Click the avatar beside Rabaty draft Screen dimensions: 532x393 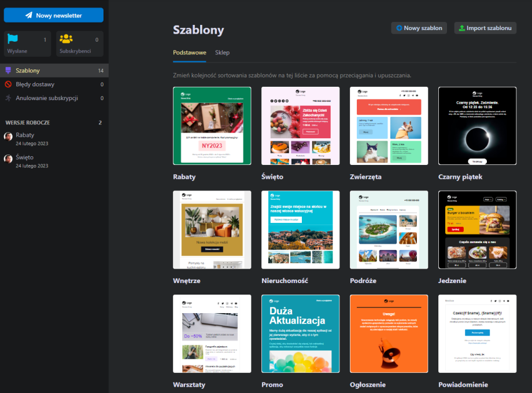pyautogui.click(x=9, y=136)
